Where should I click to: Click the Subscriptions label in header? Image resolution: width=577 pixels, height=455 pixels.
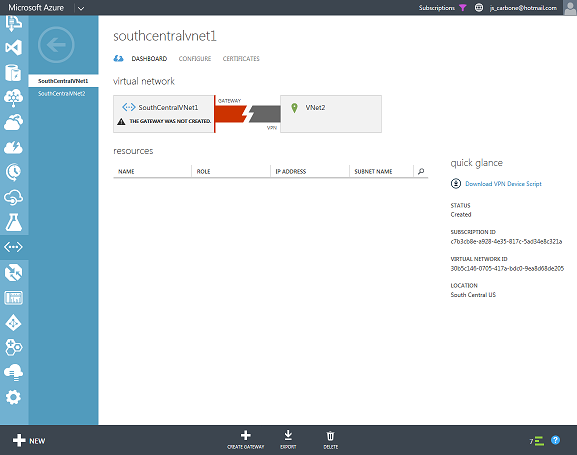click(436, 8)
